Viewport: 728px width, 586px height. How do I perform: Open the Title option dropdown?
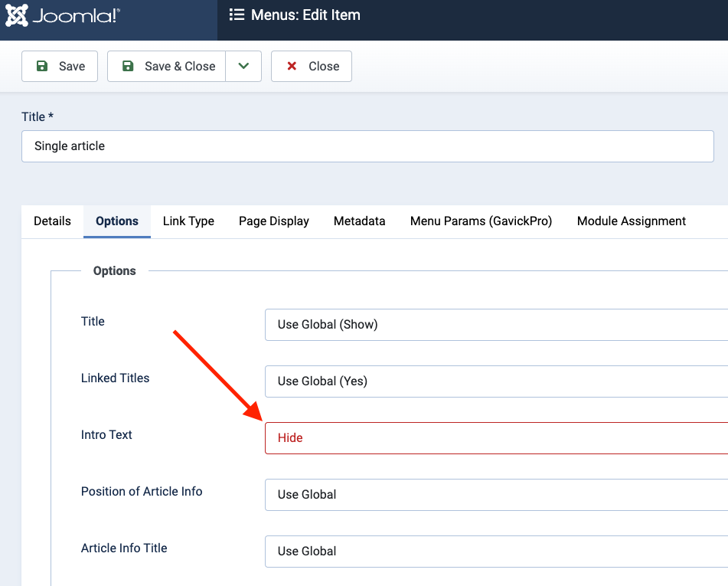coord(496,325)
